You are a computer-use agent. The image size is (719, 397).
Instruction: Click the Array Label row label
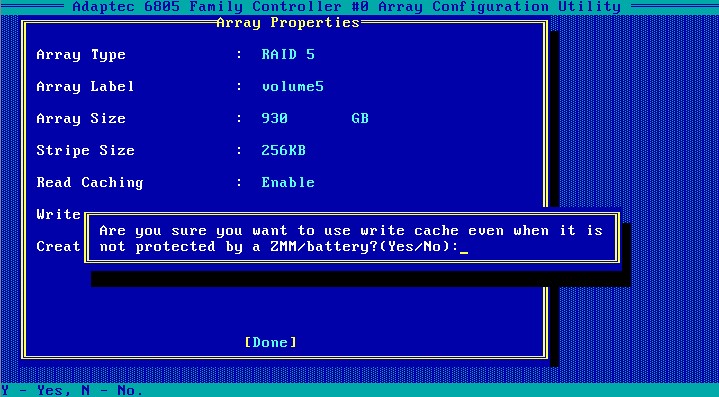click(x=85, y=86)
